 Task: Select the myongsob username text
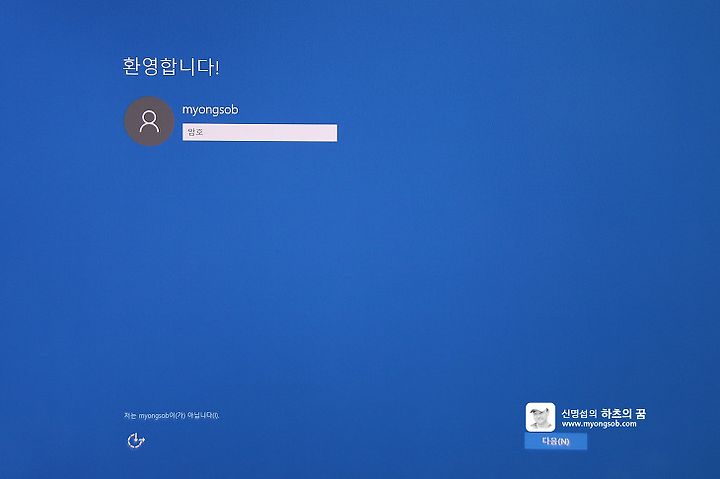[x=210, y=110]
